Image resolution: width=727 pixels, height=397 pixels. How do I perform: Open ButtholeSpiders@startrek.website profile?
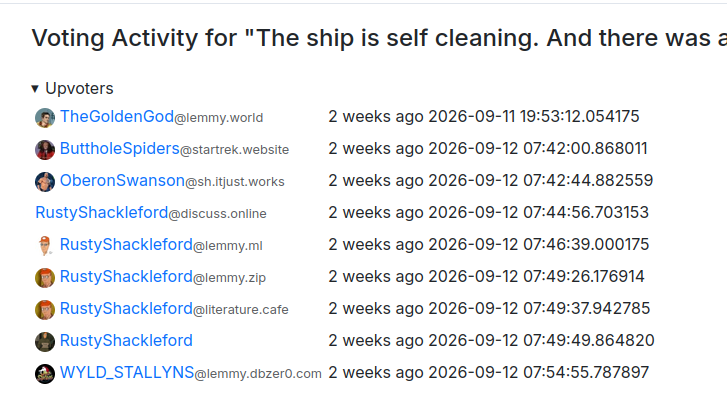click(174, 148)
